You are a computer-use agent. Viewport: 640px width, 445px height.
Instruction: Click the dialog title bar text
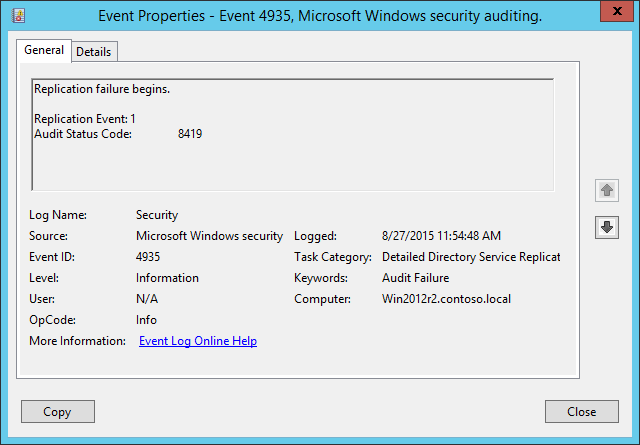click(x=320, y=16)
